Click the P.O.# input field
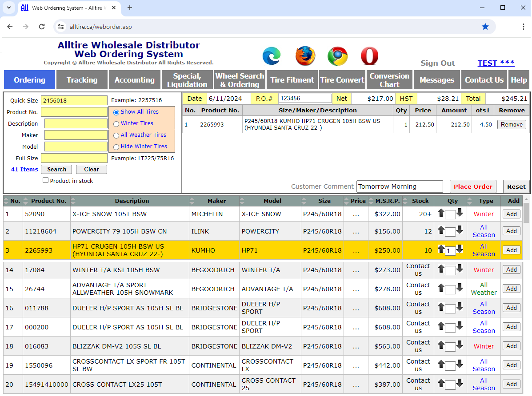Image resolution: width=532 pixels, height=396 pixels. (x=305, y=98)
